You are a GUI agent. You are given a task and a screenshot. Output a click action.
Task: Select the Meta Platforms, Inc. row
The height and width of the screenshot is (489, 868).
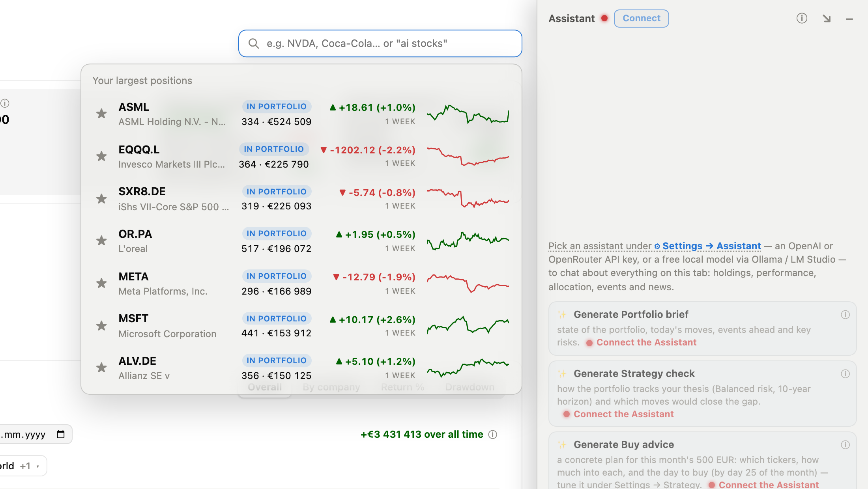301,284
